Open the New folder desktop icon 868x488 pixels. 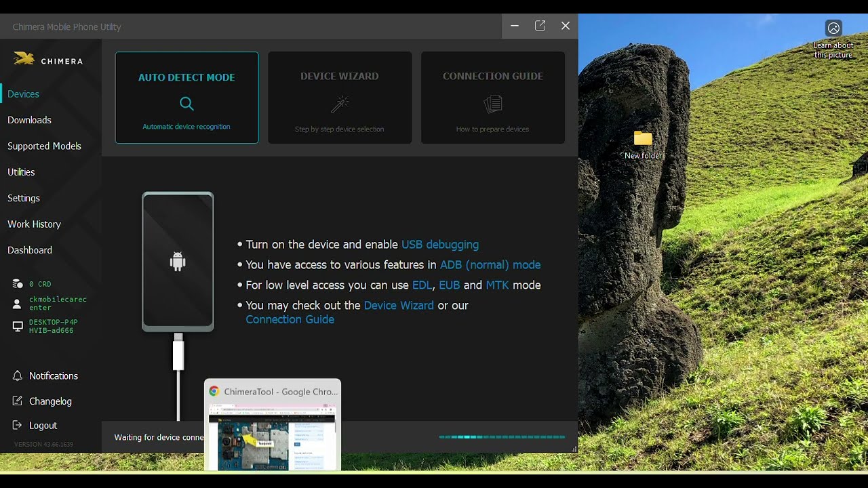(x=643, y=145)
